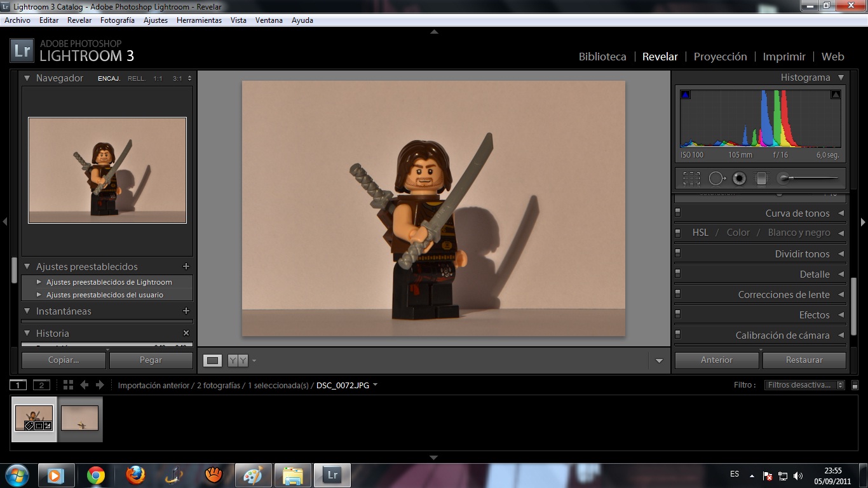868x488 pixels.
Task: Toggle HSL panel on/off switch
Action: coord(677,233)
